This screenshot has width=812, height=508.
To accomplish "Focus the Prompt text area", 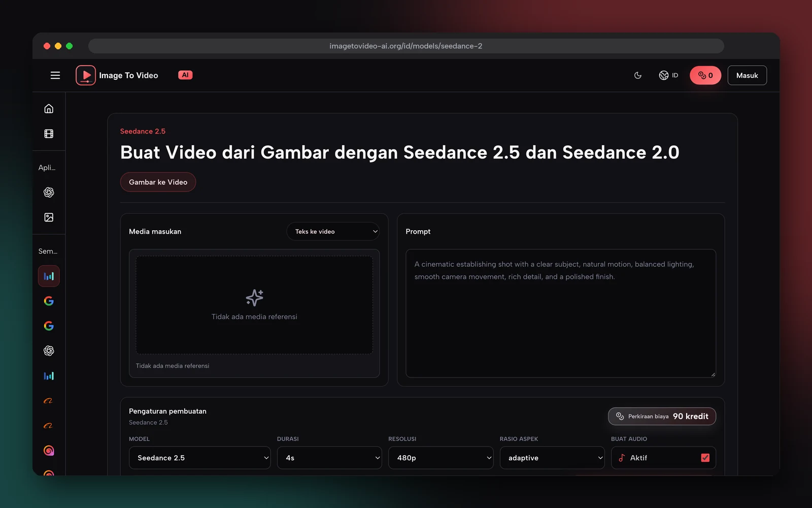I will (x=561, y=313).
